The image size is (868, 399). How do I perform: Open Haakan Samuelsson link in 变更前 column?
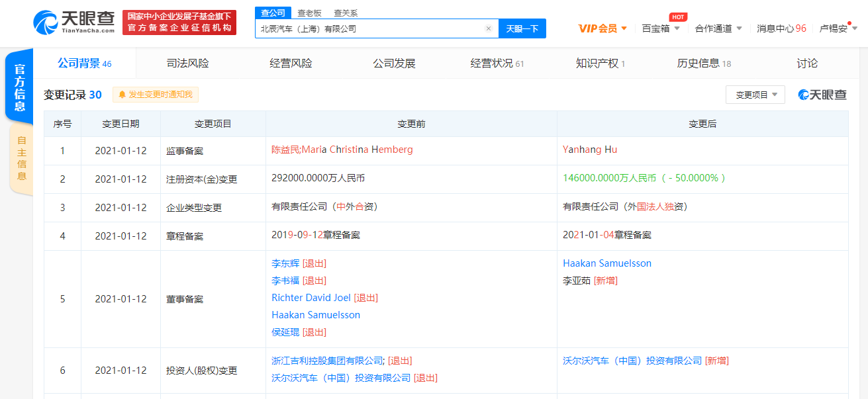(x=316, y=315)
